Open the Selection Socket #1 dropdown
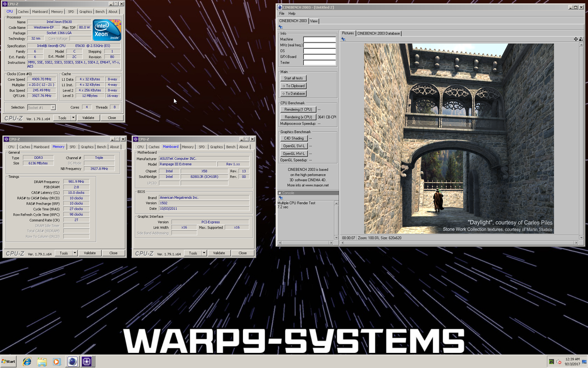 click(42, 107)
